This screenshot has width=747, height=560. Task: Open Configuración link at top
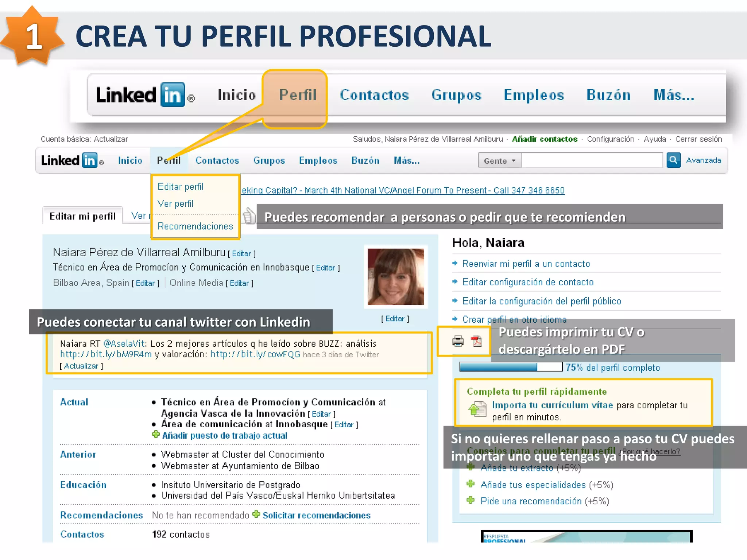click(611, 139)
